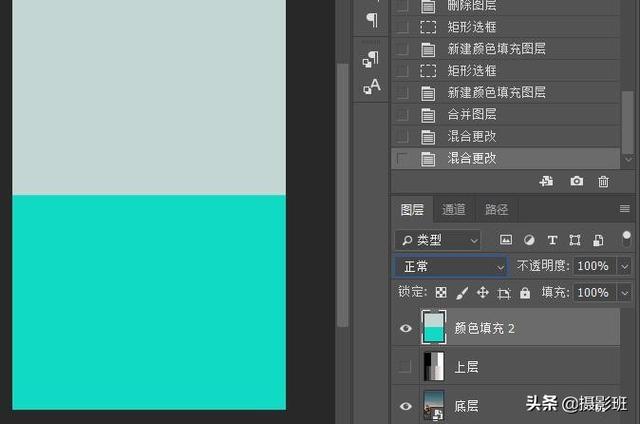Click the 不透明度 value field showing 100%

[x=595, y=266]
